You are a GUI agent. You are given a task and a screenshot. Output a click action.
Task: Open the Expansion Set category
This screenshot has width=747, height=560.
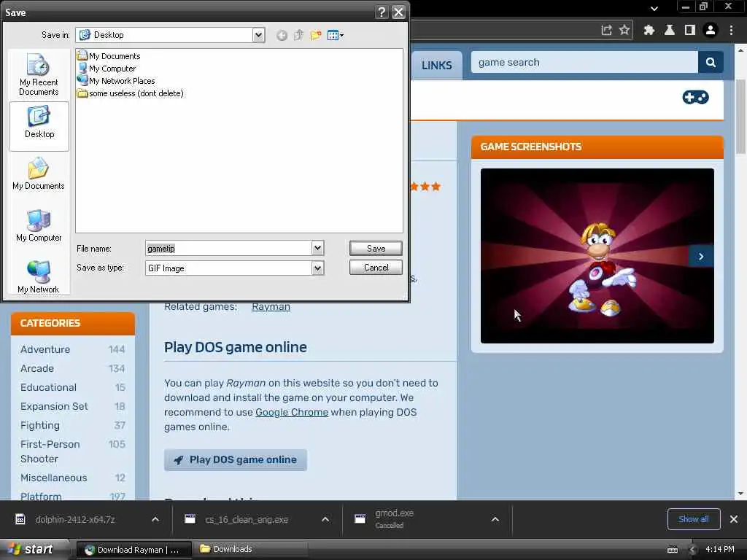[x=54, y=407]
